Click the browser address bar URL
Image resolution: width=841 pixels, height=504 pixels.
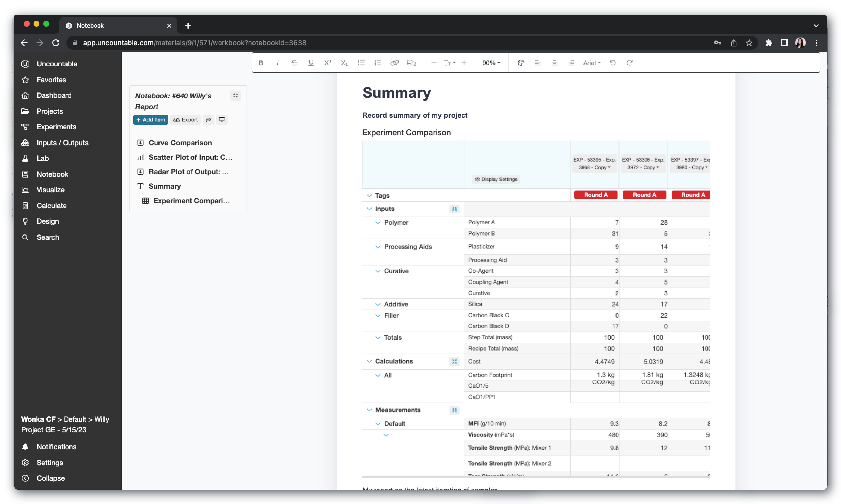pos(194,43)
